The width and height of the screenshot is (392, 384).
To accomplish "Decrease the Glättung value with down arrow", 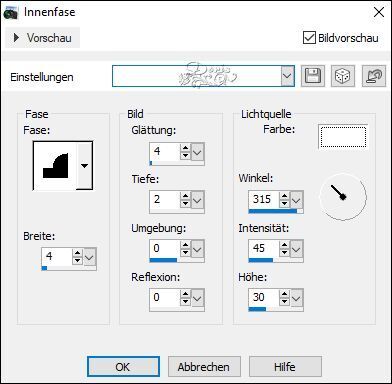I will point(185,156).
